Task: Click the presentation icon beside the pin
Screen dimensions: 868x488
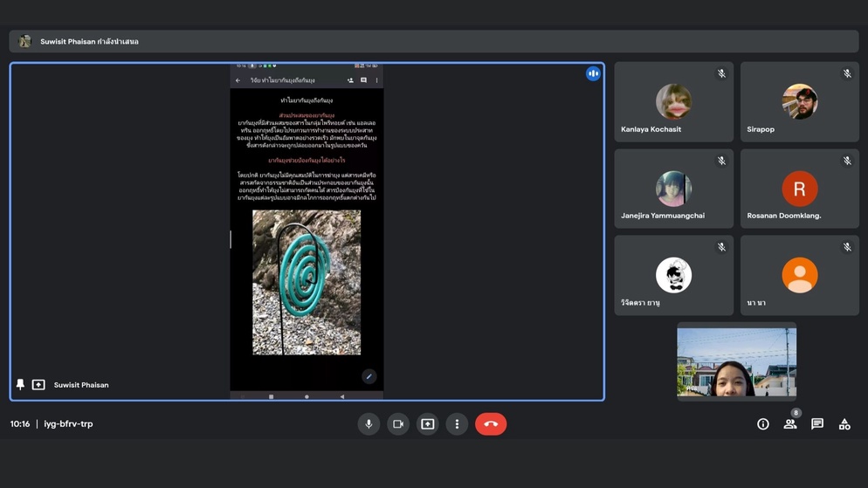Action: point(38,385)
